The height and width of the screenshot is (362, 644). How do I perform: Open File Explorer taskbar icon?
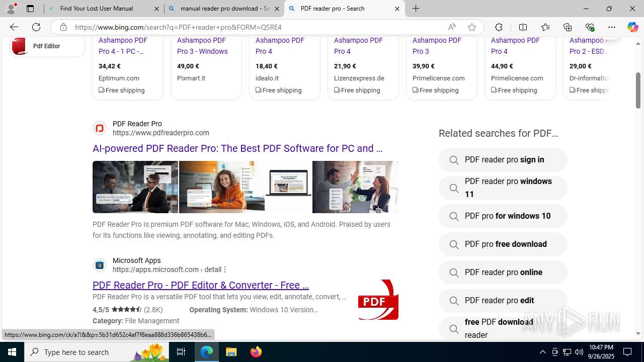pos(231,352)
